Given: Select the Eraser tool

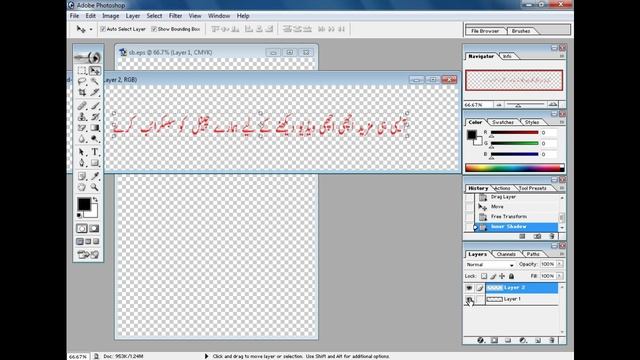Looking at the screenshot, I should [82, 128].
